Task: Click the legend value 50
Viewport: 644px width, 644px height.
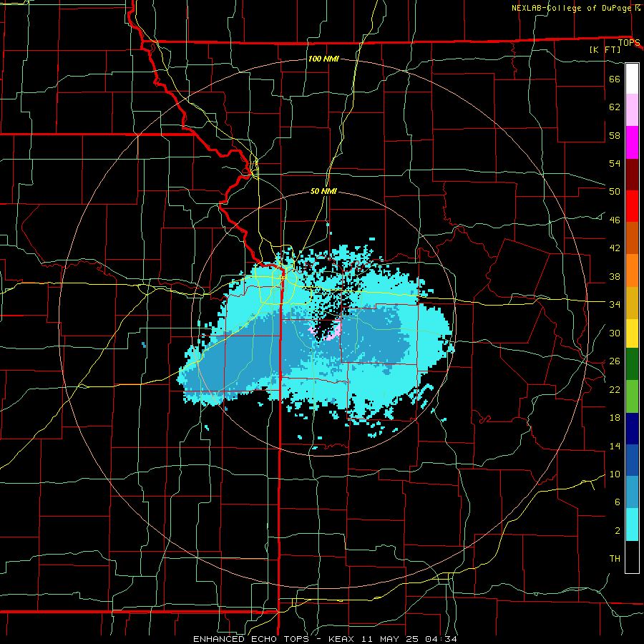Action: (615, 192)
